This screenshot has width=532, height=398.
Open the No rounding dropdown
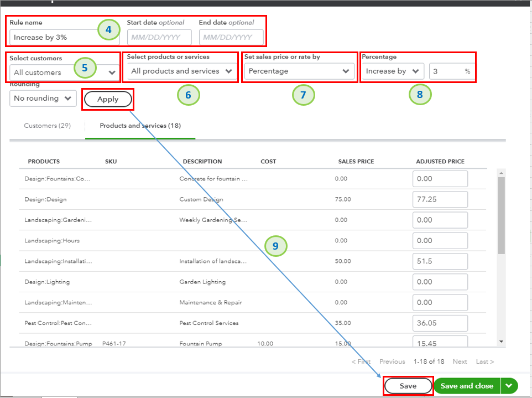coord(43,99)
